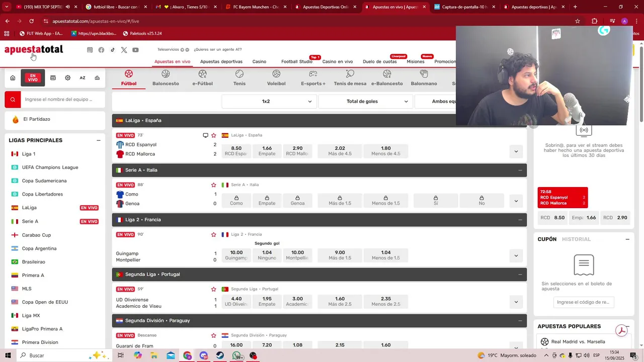
Task: Open the Casino menu item
Action: tap(259, 61)
